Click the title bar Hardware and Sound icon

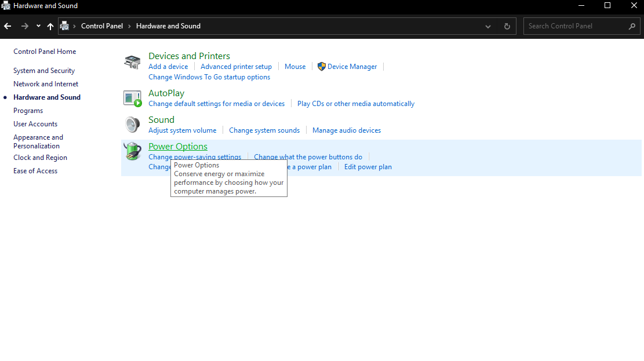(x=6, y=6)
